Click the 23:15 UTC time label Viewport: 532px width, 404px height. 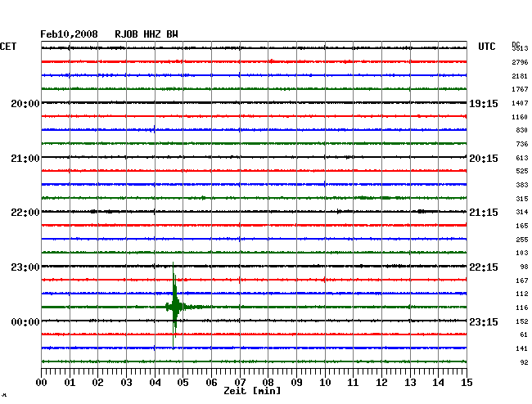click(x=484, y=321)
